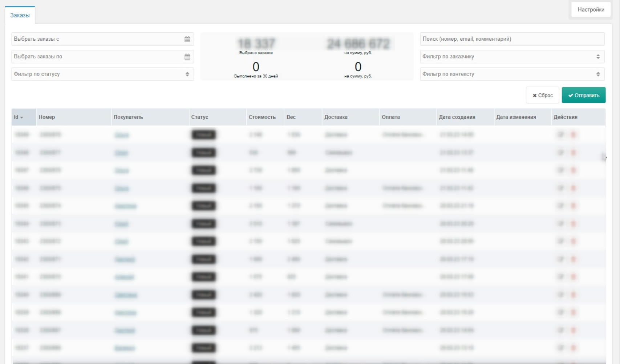Click buyer name link in first row
The width and height of the screenshot is (620, 364).
tap(122, 135)
